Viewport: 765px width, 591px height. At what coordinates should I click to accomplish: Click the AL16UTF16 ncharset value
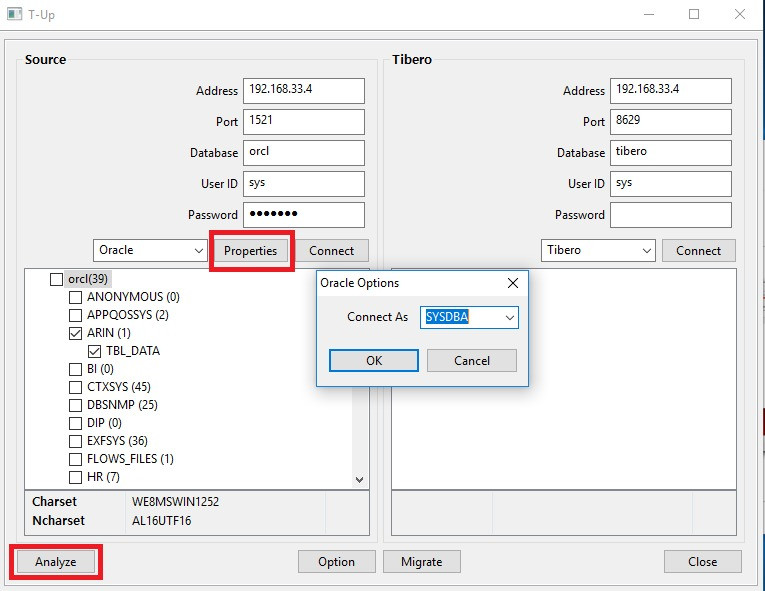[x=161, y=521]
